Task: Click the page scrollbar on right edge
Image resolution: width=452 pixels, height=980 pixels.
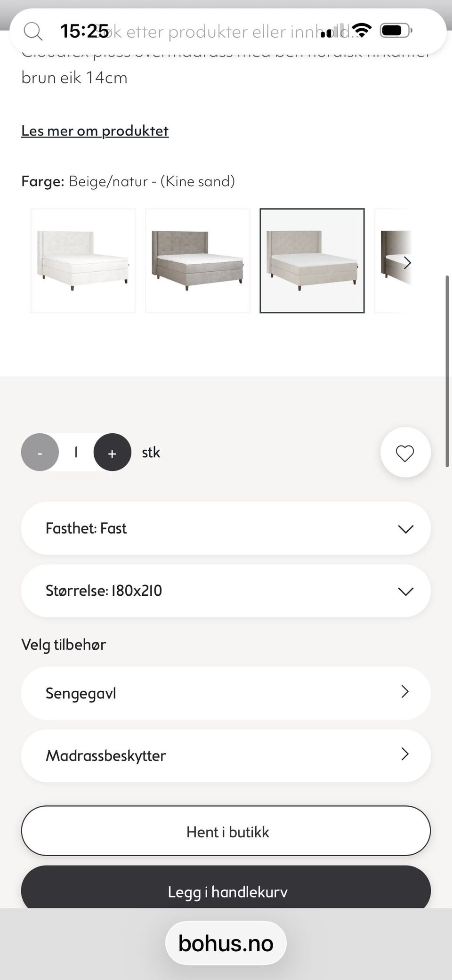Action: tap(447, 371)
